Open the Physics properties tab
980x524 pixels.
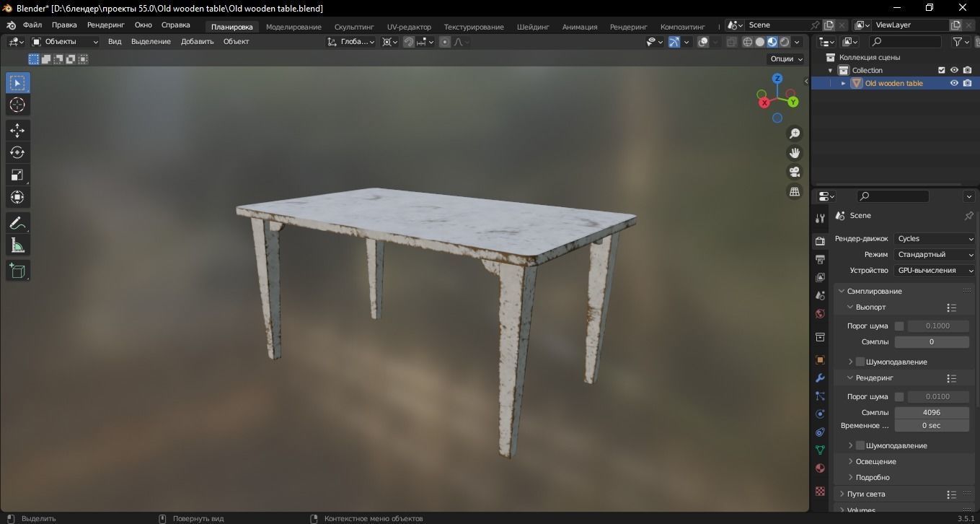pos(820,414)
